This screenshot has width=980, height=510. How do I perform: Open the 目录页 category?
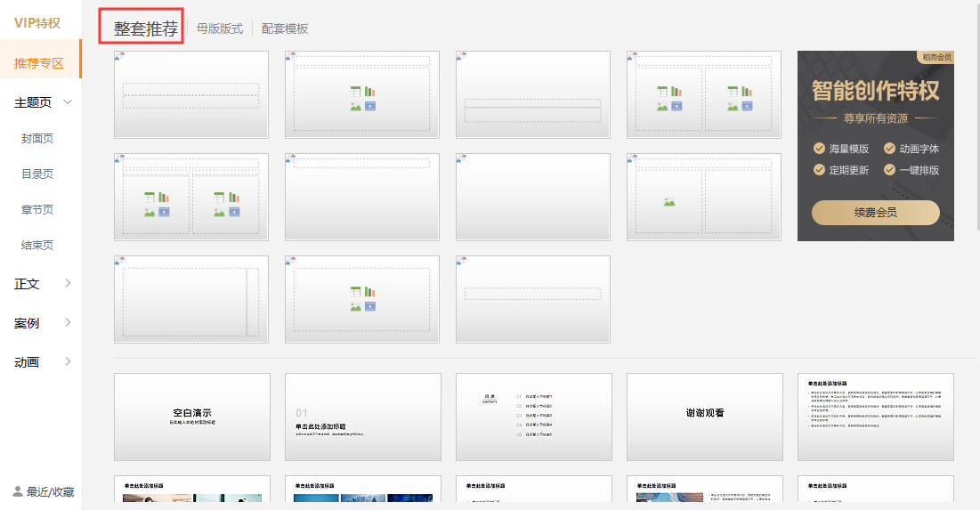point(37,174)
